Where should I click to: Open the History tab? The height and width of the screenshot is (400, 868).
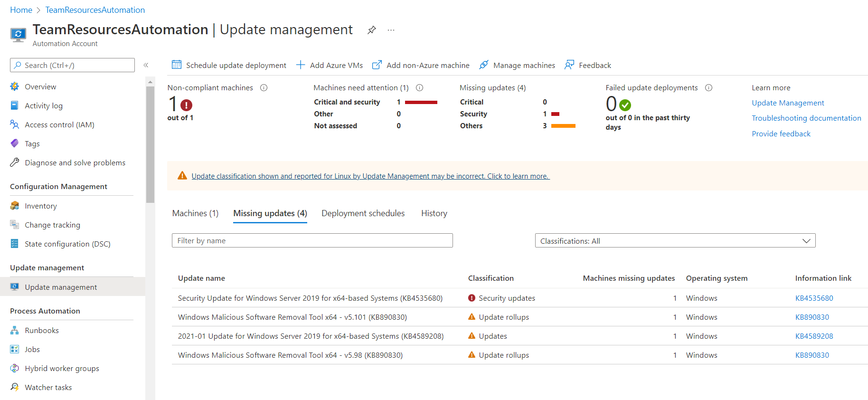[434, 213]
